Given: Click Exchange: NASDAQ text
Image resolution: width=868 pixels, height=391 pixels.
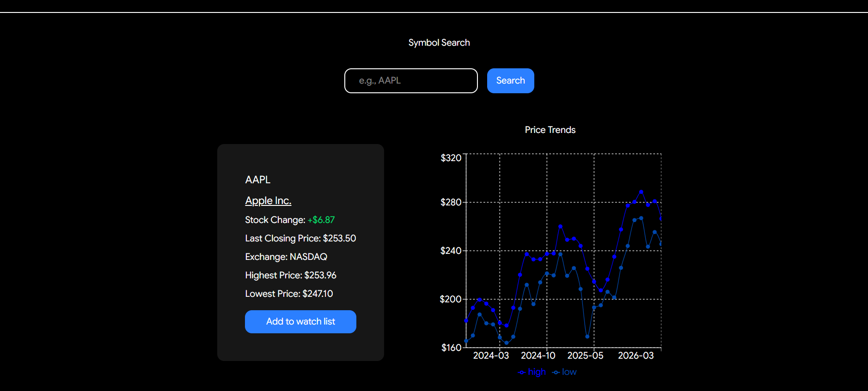Looking at the screenshot, I should pos(286,257).
